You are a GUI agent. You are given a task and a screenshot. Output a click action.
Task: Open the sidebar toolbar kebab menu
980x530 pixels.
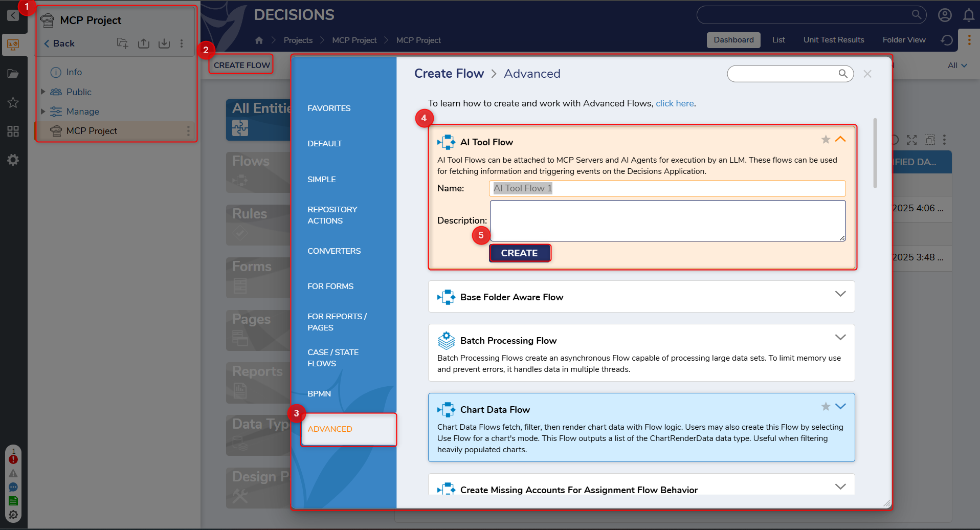pos(182,43)
